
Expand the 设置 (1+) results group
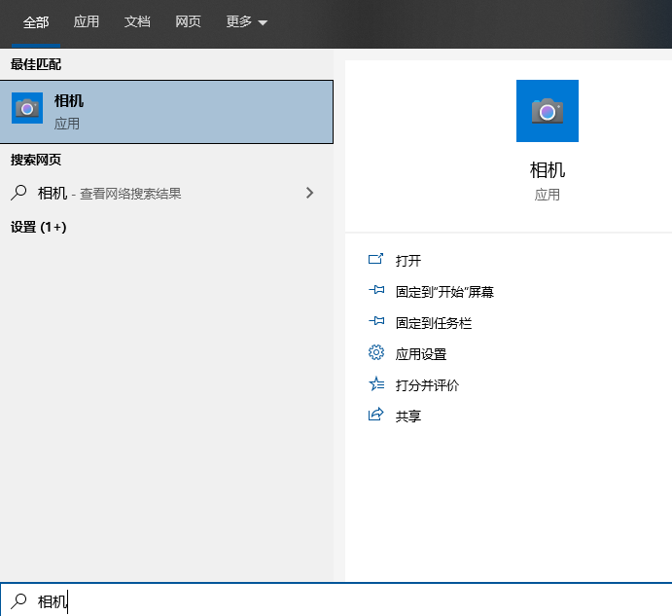pyautogui.click(x=39, y=227)
